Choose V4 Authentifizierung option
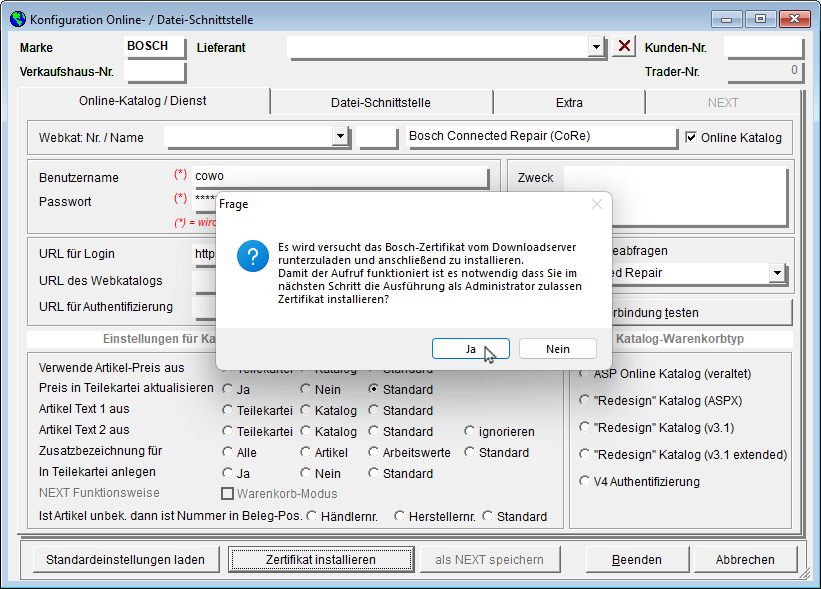 tap(584, 481)
